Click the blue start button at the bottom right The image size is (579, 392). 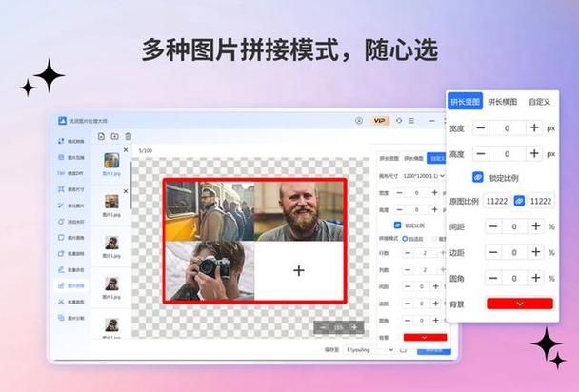[434, 351]
